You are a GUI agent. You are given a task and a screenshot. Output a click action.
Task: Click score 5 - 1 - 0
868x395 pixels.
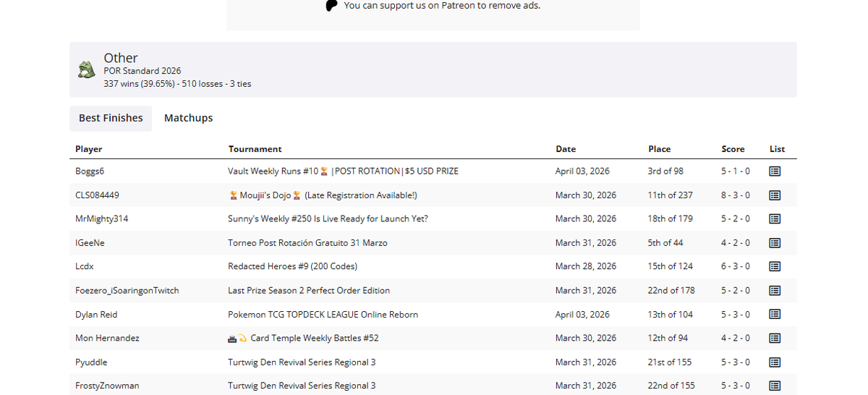736,171
